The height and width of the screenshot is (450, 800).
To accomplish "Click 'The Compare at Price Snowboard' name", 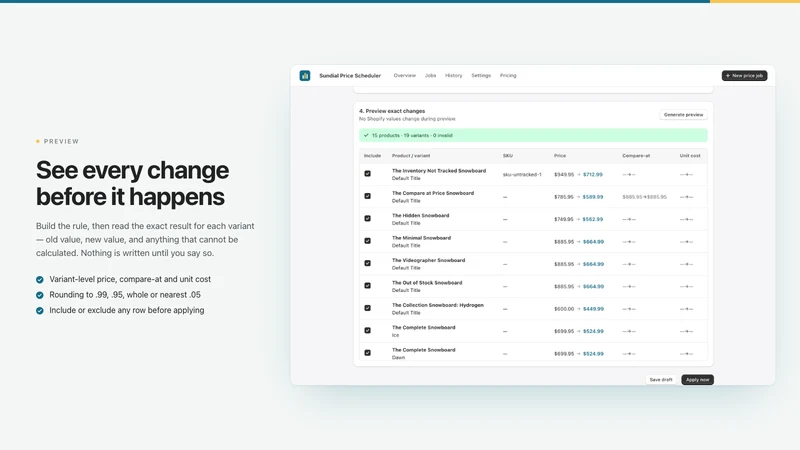I will [433, 193].
